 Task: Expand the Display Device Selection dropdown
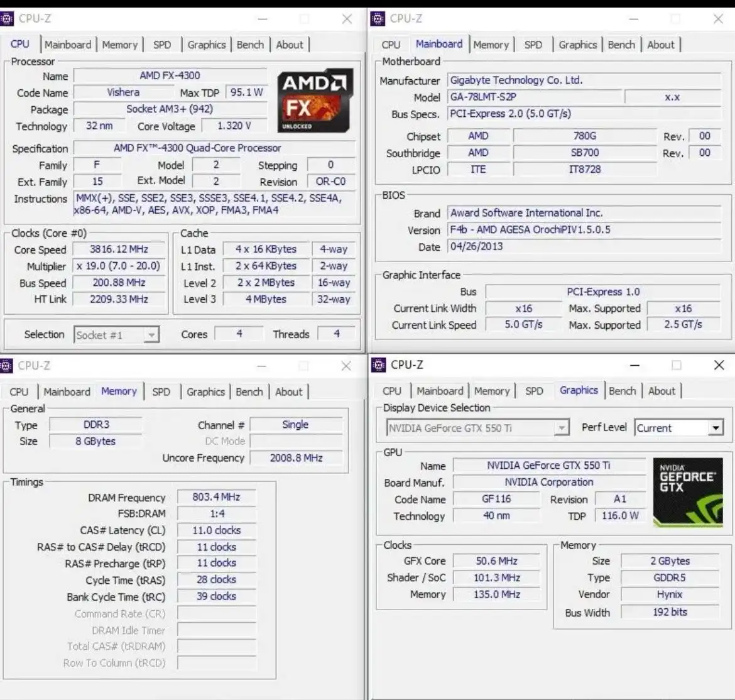point(562,428)
